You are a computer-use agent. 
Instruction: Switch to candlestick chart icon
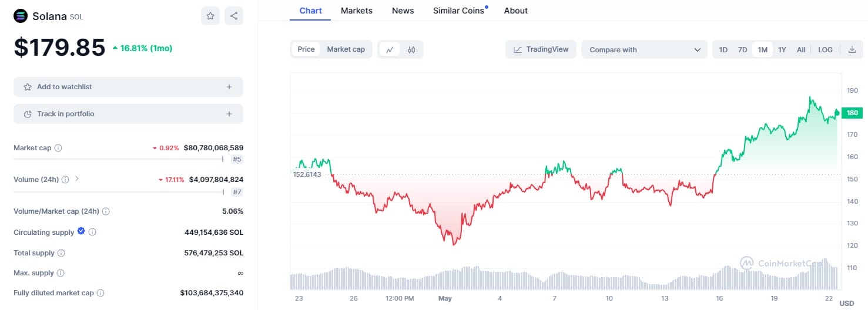(x=411, y=50)
